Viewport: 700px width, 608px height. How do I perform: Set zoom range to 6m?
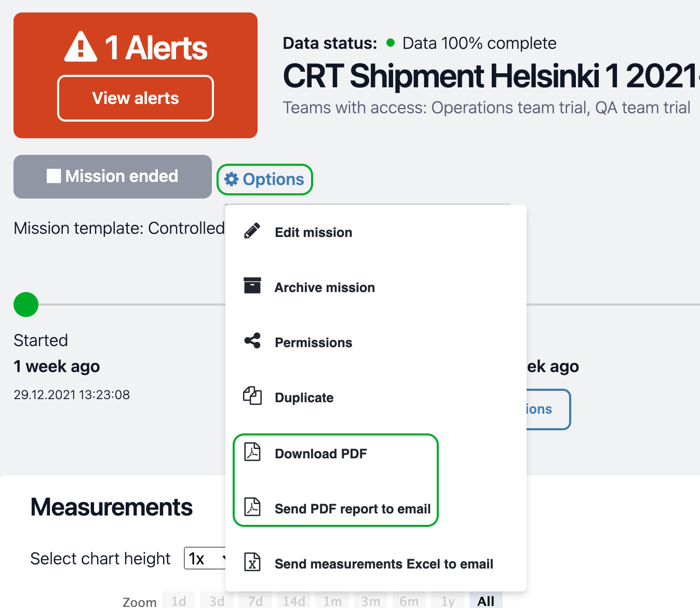(409, 601)
